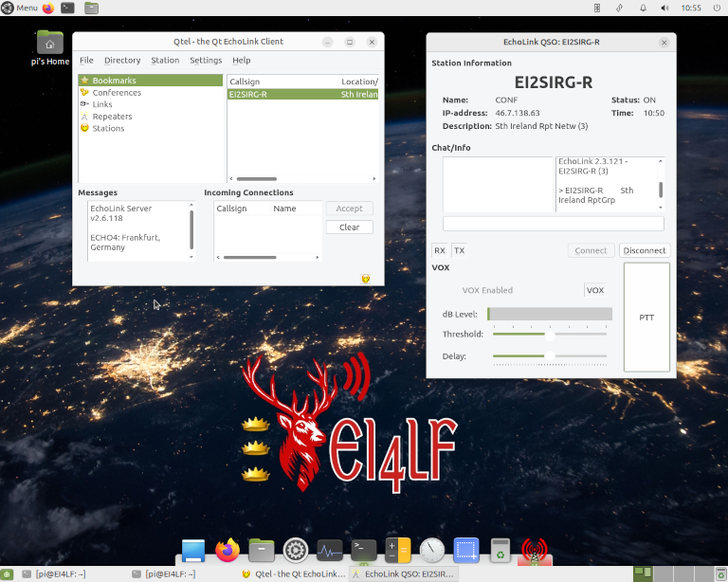
Task: Click the Disconnect button
Action: click(645, 250)
